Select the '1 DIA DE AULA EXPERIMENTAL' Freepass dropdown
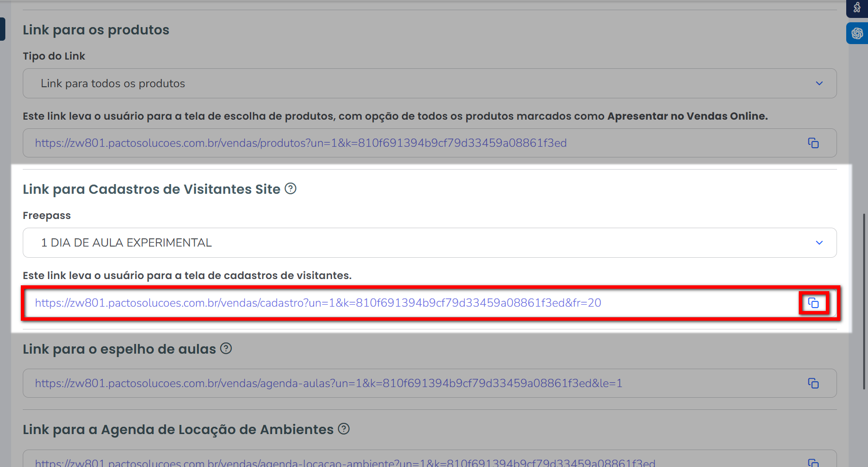Image resolution: width=868 pixels, height=467 pixels. point(429,243)
